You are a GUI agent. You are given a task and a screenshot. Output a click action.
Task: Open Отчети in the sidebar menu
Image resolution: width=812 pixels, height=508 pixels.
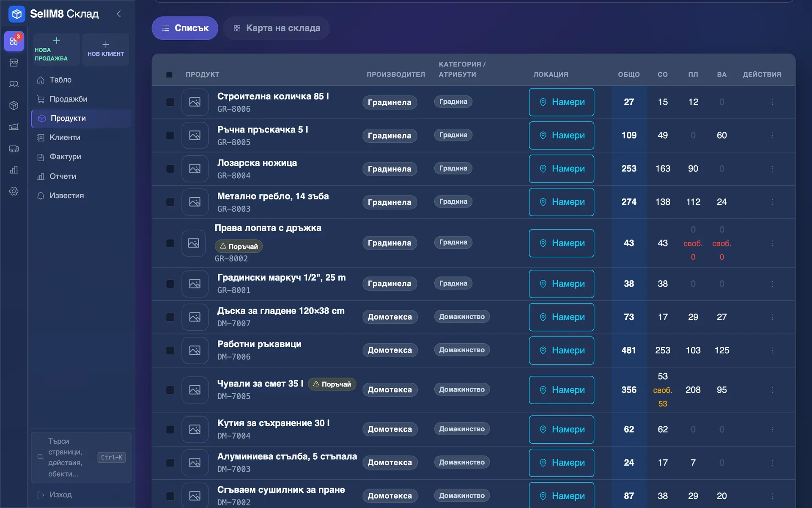click(81, 176)
